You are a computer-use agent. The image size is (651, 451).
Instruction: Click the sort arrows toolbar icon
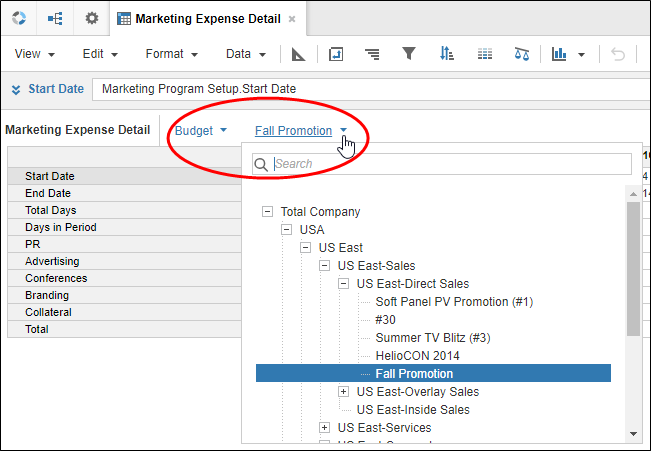(447, 54)
